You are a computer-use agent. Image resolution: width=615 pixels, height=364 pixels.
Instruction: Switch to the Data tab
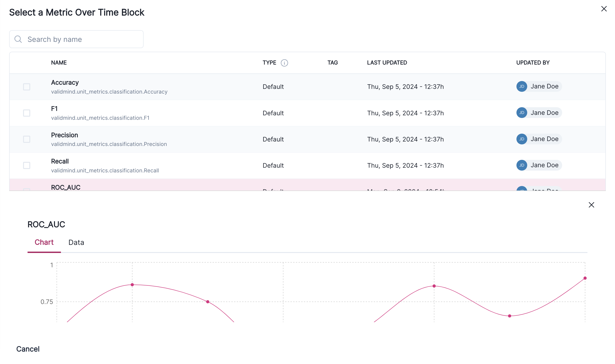76,242
